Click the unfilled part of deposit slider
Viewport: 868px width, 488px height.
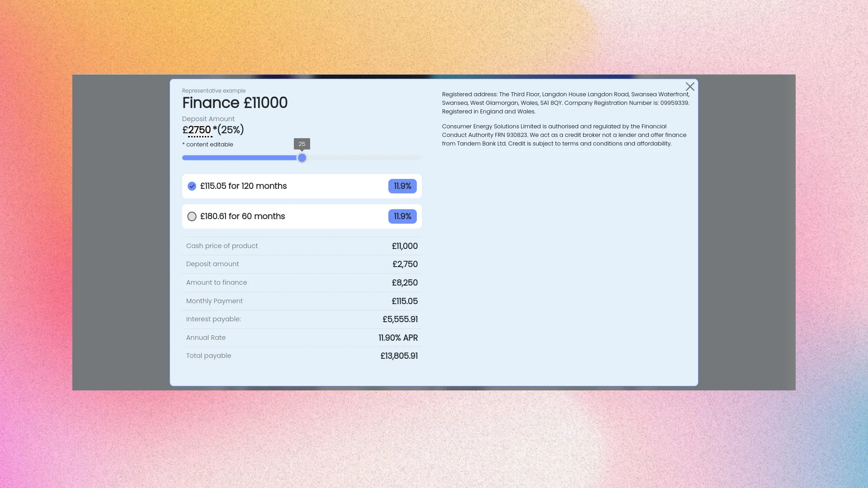coord(364,158)
